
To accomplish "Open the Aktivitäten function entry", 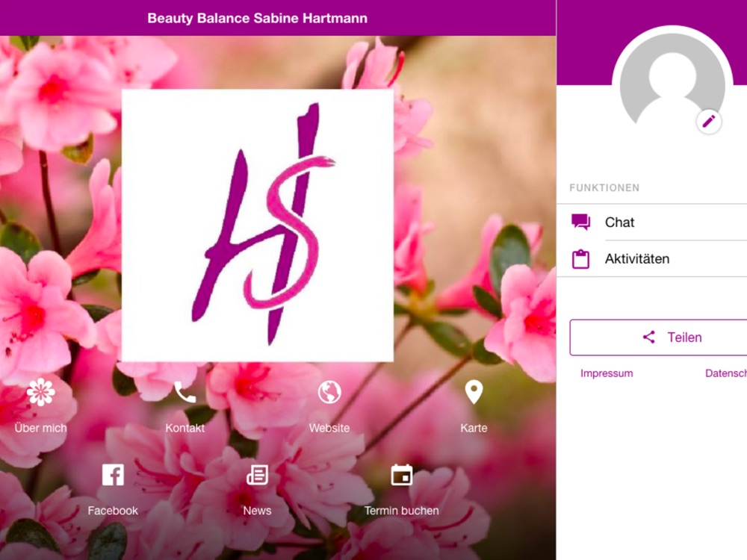I will [x=651, y=258].
